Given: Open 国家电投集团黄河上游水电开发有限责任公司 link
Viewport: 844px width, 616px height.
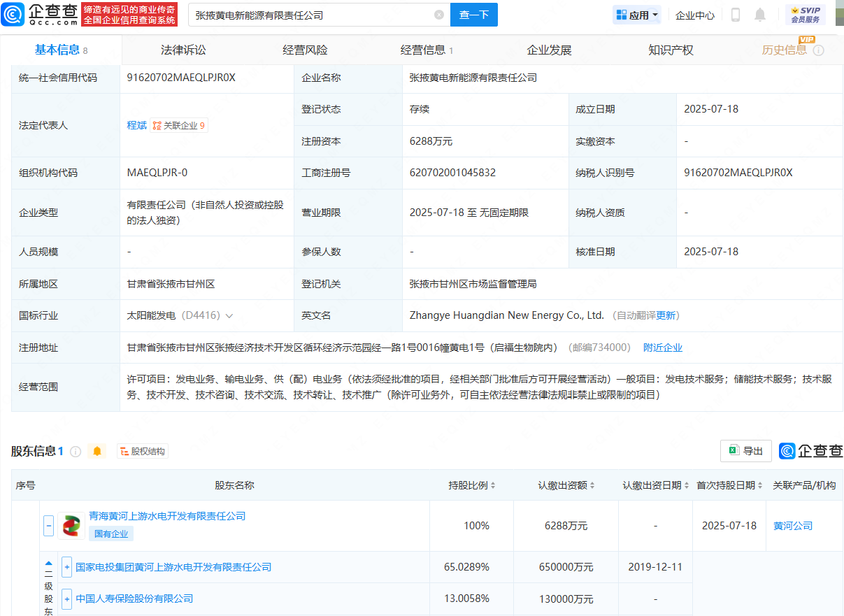Looking at the screenshot, I should coord(173,567).
